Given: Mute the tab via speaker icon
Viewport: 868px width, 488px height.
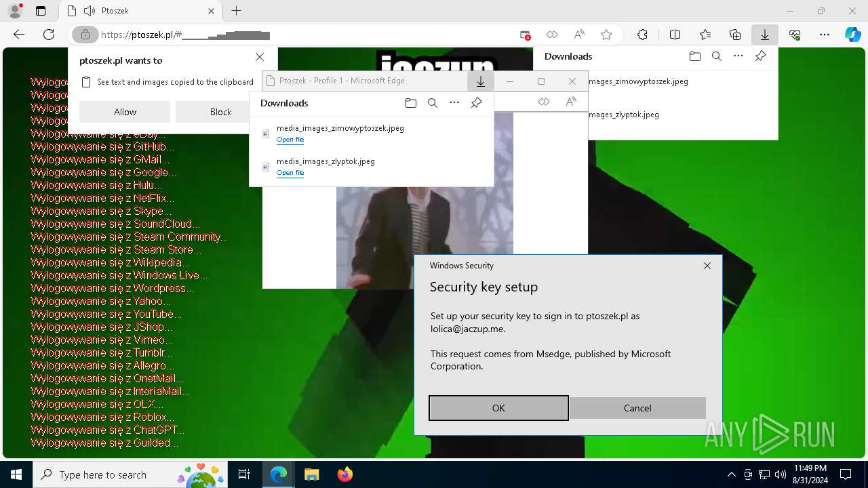Looking at the screenshot, I should coord(89,11).
